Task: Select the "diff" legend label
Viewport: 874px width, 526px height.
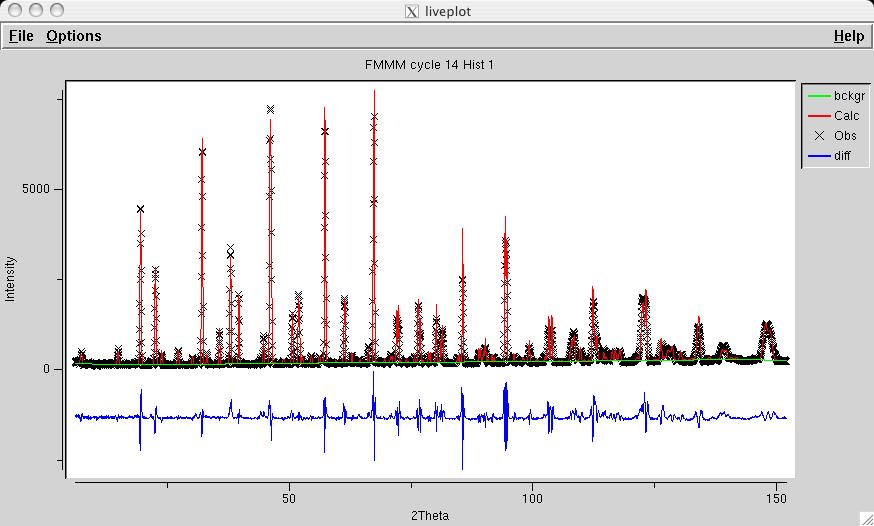Action: tap(843, 156)
